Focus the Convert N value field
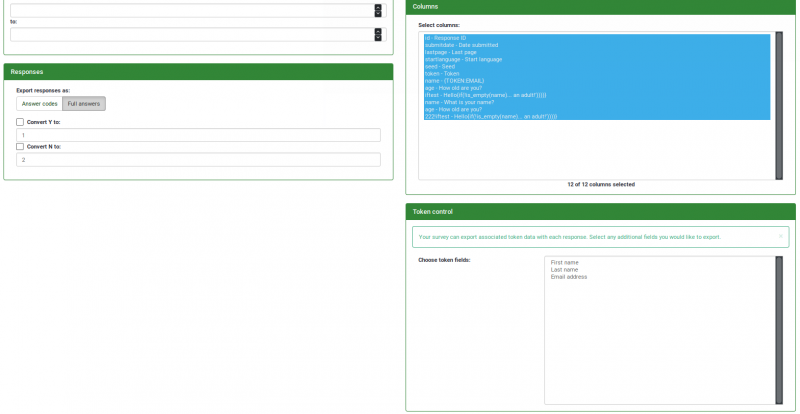 tap(198, 159)
